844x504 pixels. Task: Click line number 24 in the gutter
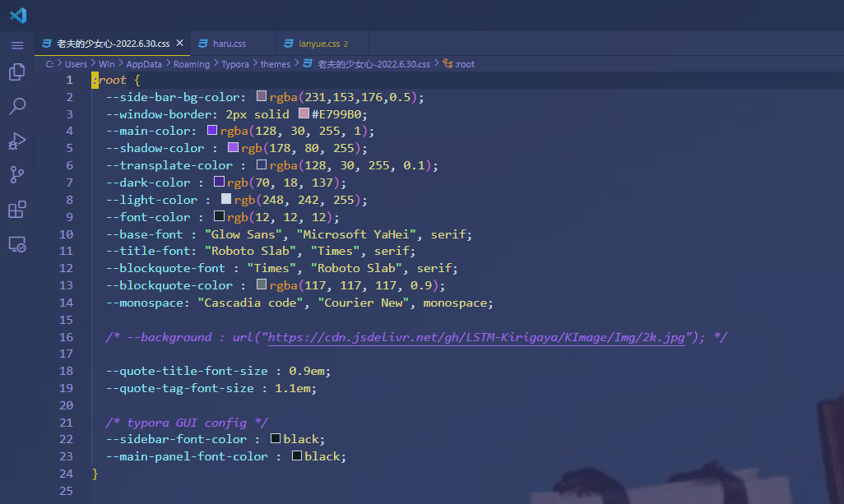[66, 474]
